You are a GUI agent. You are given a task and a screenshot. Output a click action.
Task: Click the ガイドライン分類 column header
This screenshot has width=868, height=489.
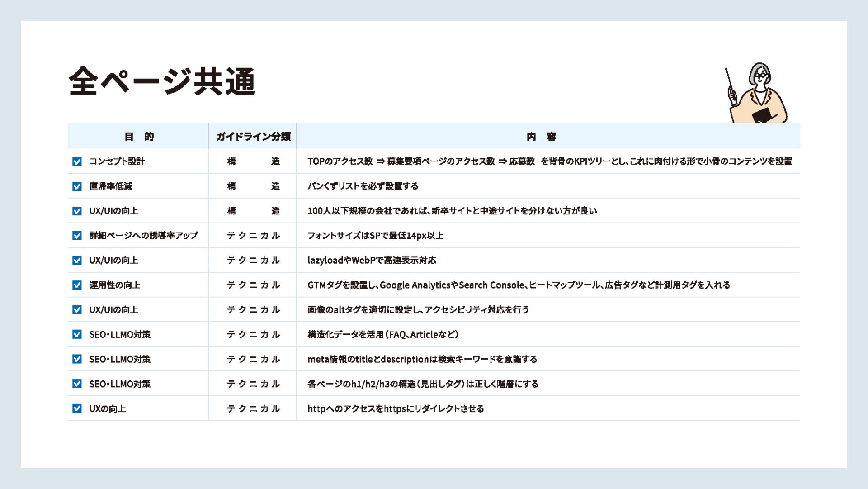click(x=253, y=137)
